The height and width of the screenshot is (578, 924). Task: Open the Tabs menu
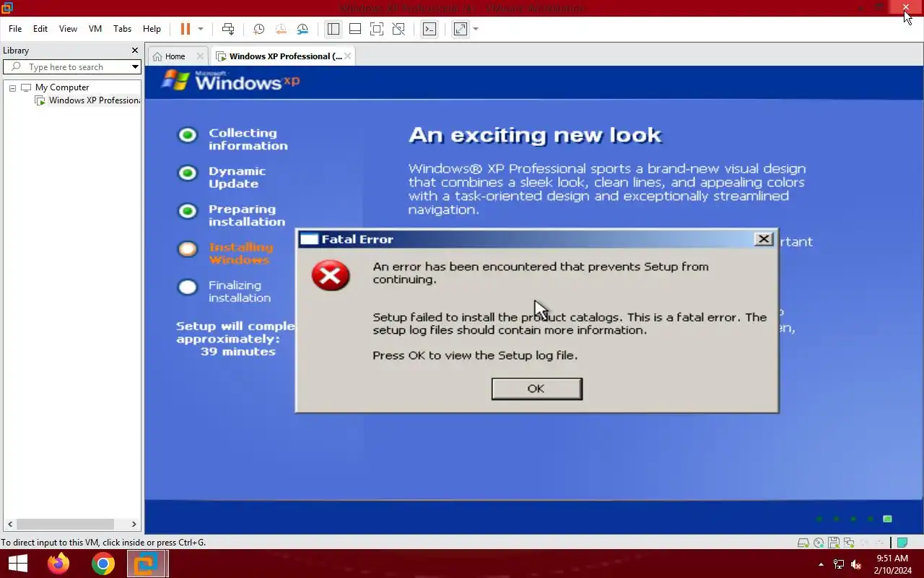click(x=123, y=29)
